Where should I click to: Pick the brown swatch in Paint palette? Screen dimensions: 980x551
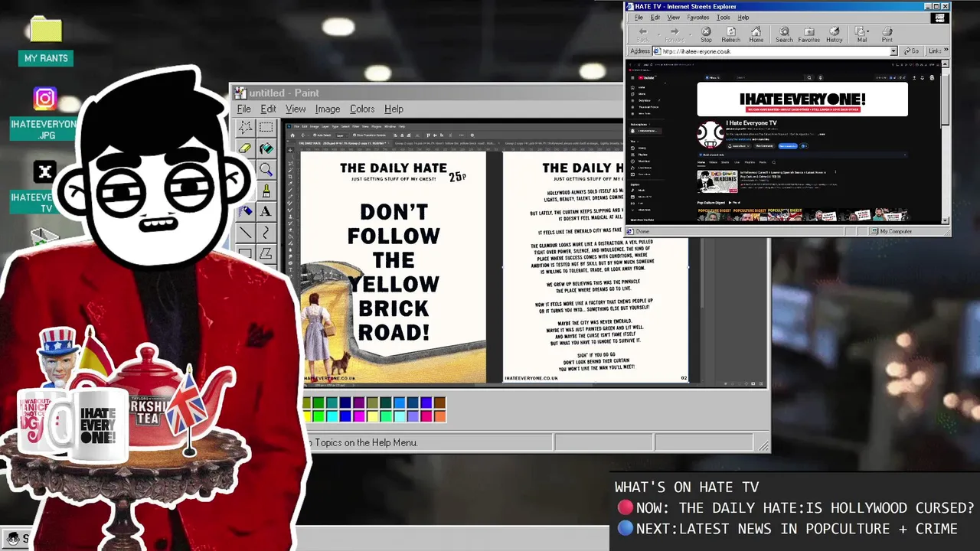(440, 403)
